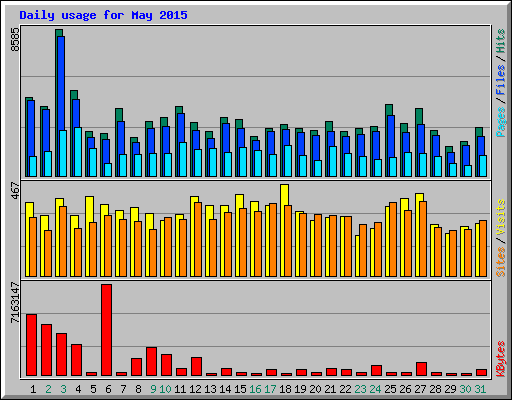This screenshot has width=512, height=400.
Task: Click the Sites legend label
Action: [501, 262]
